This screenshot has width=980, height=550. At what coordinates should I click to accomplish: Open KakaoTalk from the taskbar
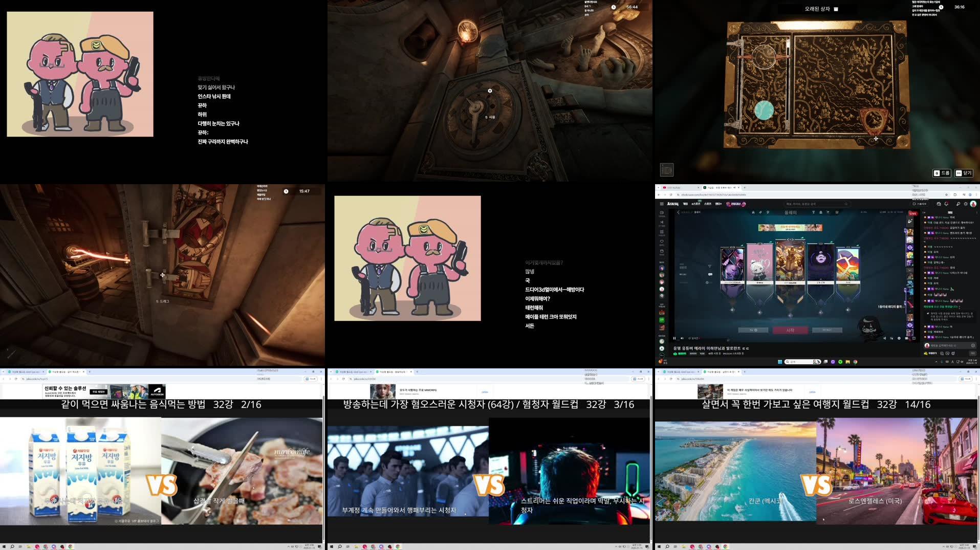[847, 362]
